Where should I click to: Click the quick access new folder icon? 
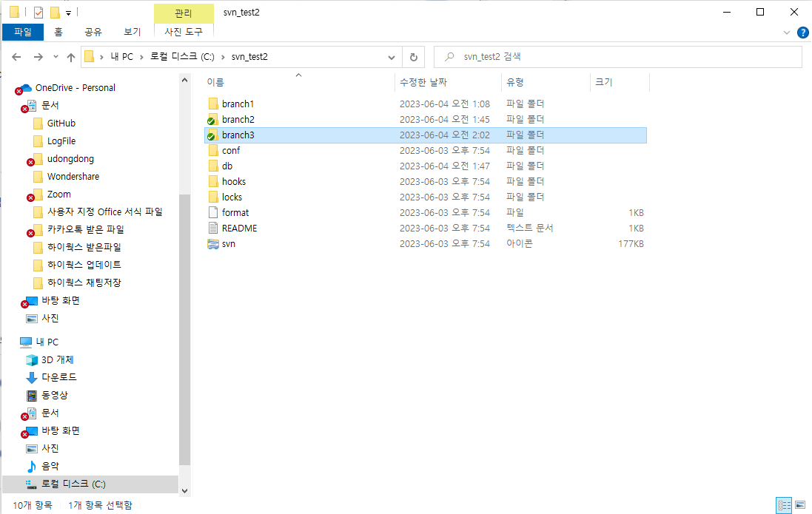[55, 12]
